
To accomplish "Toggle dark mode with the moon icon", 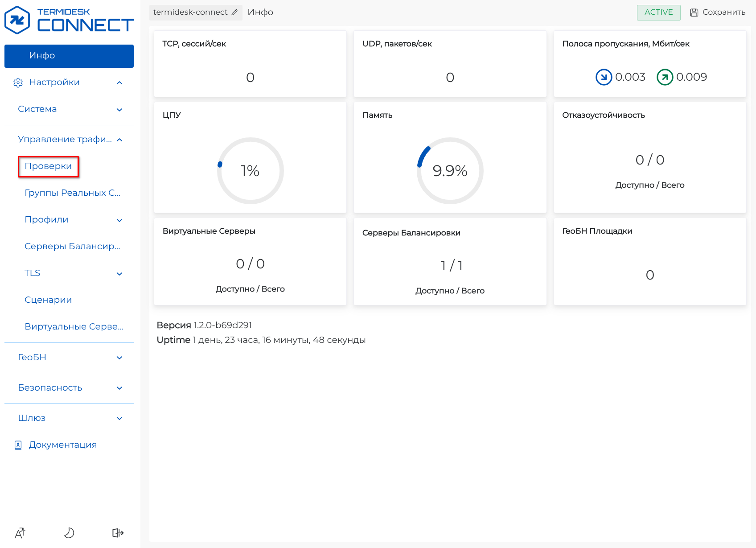I will (69, 533).
